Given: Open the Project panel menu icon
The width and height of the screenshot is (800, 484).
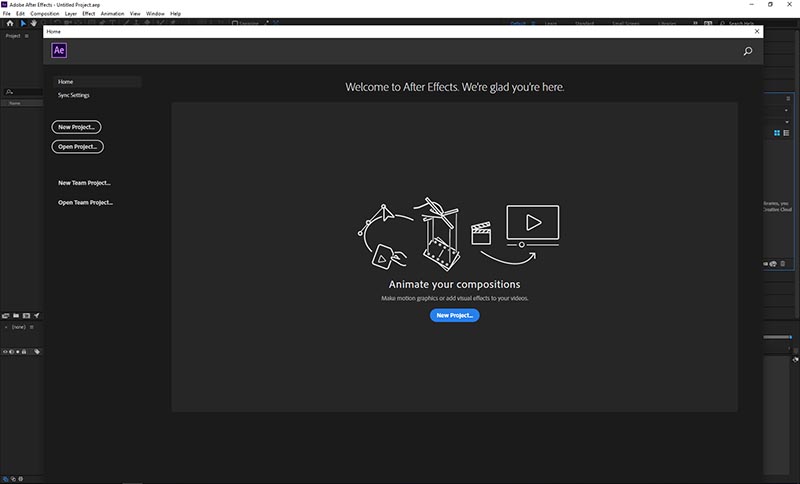Looking at the screenshot, I should pos(27,36).
